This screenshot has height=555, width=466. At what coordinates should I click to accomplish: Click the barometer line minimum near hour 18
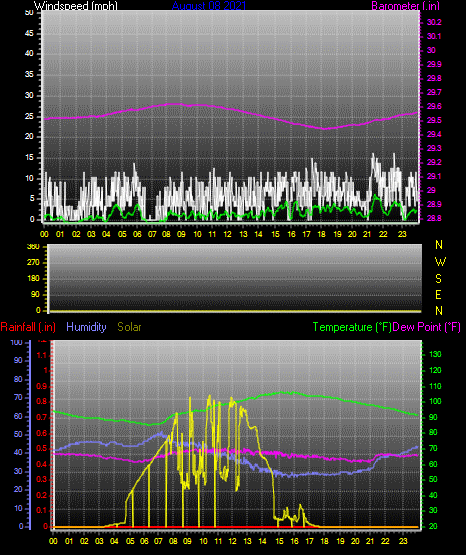pyautogui.click(x=324, y=129)
